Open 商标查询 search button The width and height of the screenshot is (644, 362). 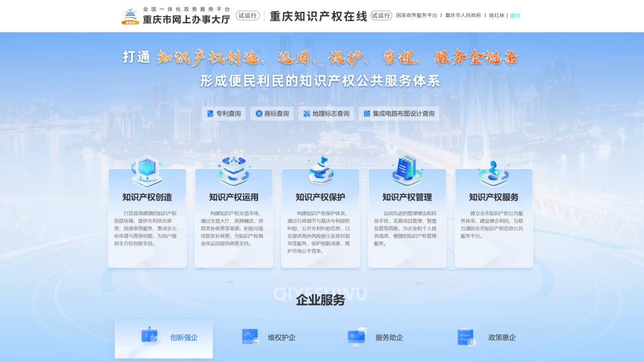coord(272,114)
